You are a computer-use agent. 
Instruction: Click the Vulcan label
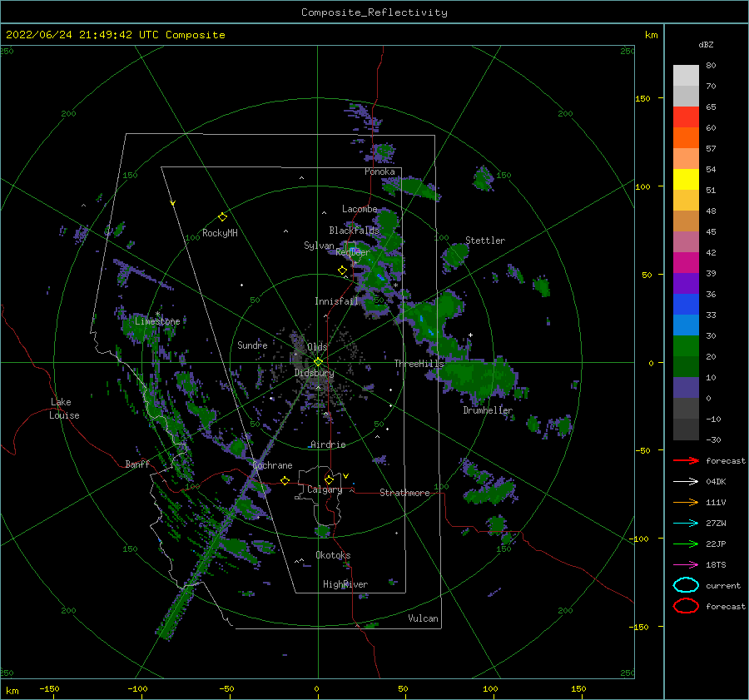(x=423, y=618)
